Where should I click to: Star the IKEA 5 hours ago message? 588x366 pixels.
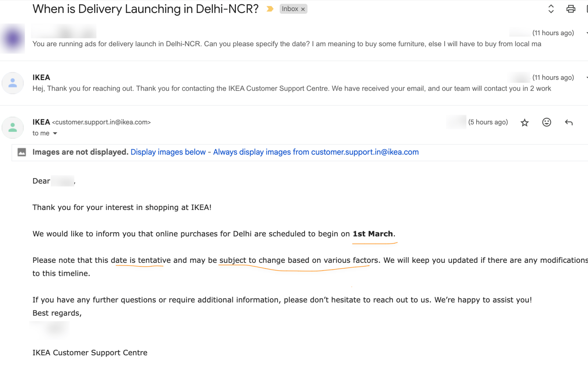click(x=524, y=123)
